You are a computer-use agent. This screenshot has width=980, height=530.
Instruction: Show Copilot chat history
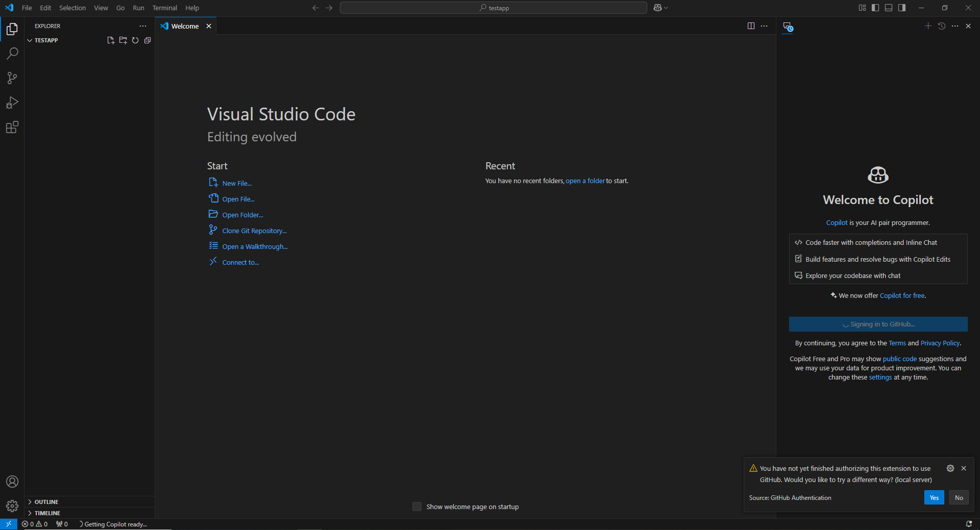(x=942, y=26)
